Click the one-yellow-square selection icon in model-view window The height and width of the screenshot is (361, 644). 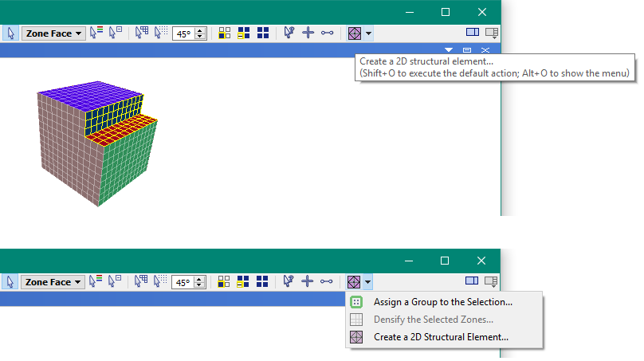click(224, 33)
